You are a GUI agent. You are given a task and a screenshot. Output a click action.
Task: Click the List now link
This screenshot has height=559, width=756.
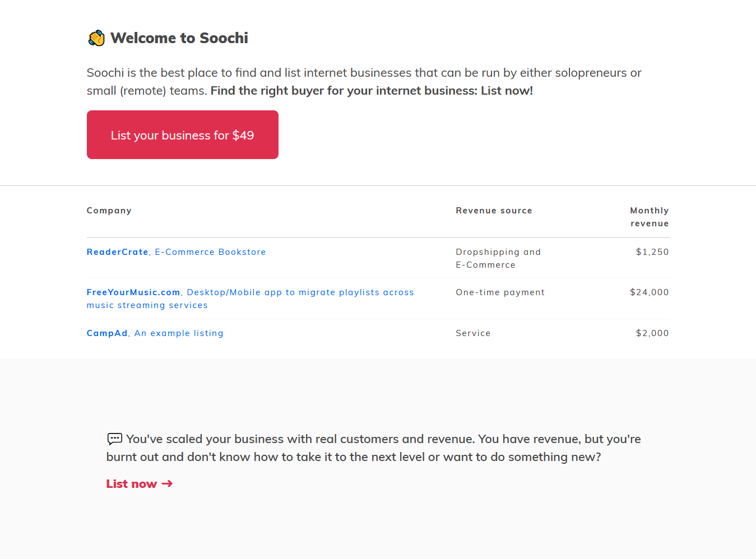pyautogui.click(x=132, y=484)
